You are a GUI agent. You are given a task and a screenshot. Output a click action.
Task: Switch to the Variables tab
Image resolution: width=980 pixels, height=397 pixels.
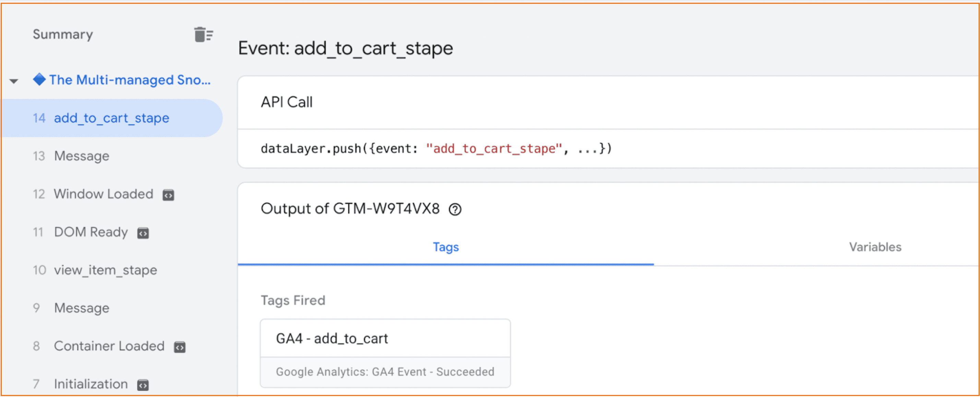coord(875,247)
